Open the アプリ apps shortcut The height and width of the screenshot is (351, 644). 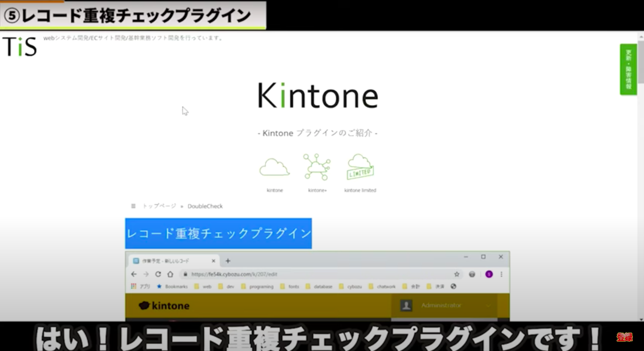pyautogui.click(x=140, y=287)
